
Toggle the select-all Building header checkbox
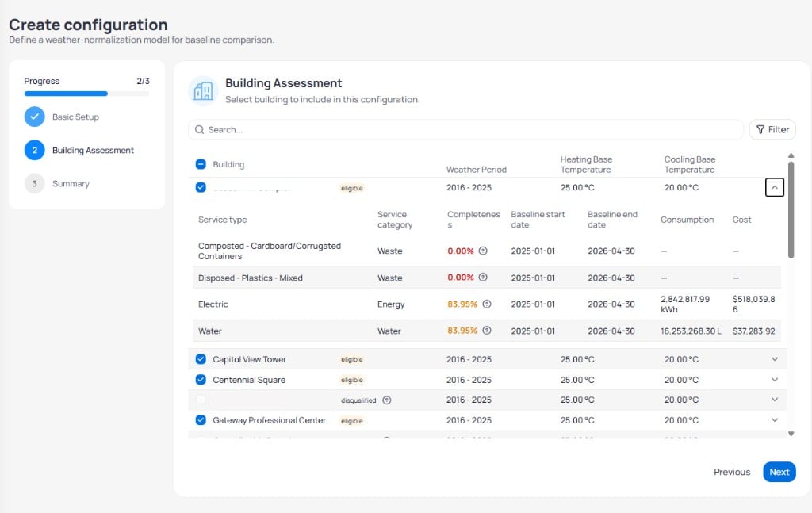[x=201, y=164]
